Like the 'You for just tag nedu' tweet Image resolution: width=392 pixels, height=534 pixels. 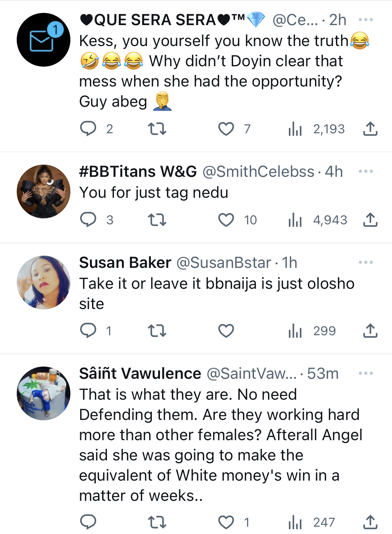point(226,220)
